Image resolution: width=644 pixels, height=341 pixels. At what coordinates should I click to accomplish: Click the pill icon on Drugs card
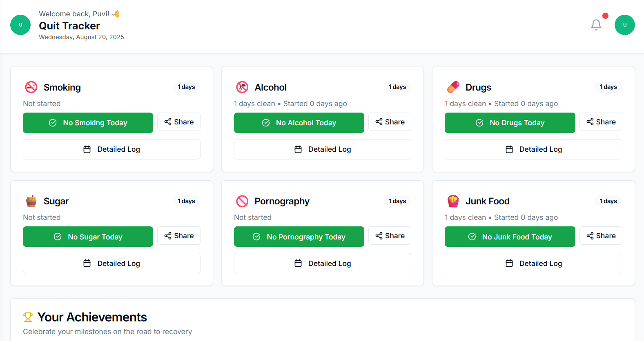453,87
